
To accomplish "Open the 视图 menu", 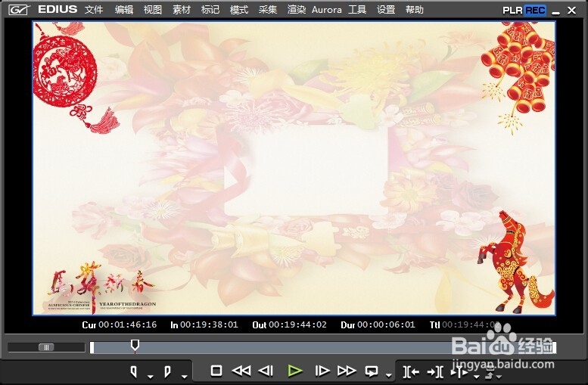I will [153, 9].
